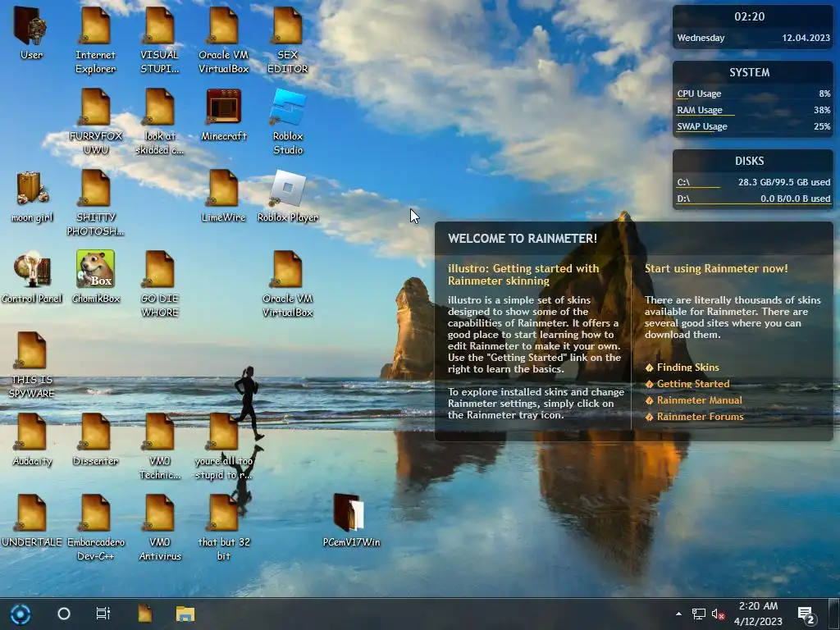Viewport: 840px width, 630px height.
Task: Launch the Internet Explorer desktop shortcut
Action: pos(95,39)
